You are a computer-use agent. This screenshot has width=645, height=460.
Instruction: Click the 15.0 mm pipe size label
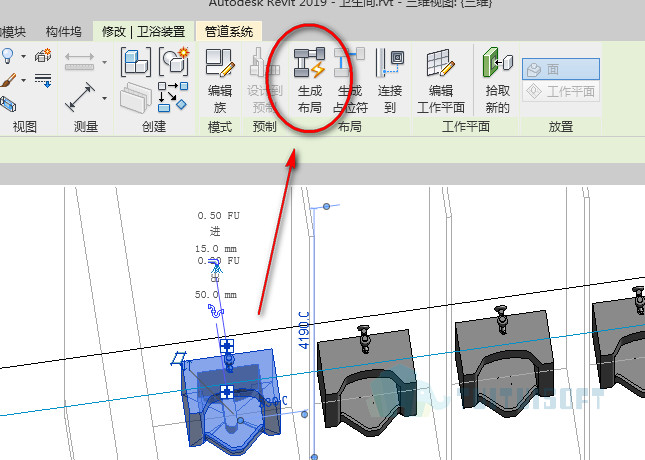click(216, 249)
